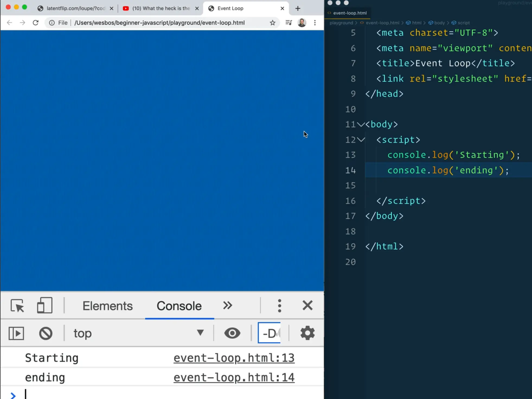532x399 pixels.
Task: Click the Chrome profile avatar
Action: pyautogui.click(x=302, y=23)
